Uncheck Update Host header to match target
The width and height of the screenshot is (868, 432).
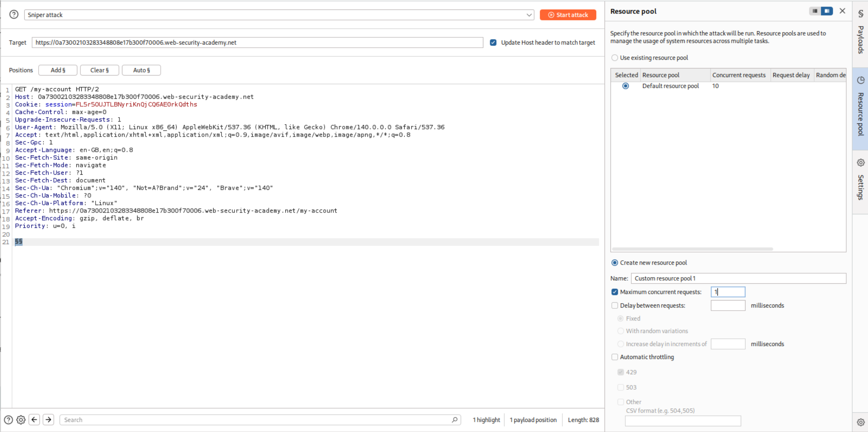(x=493, y=43)
